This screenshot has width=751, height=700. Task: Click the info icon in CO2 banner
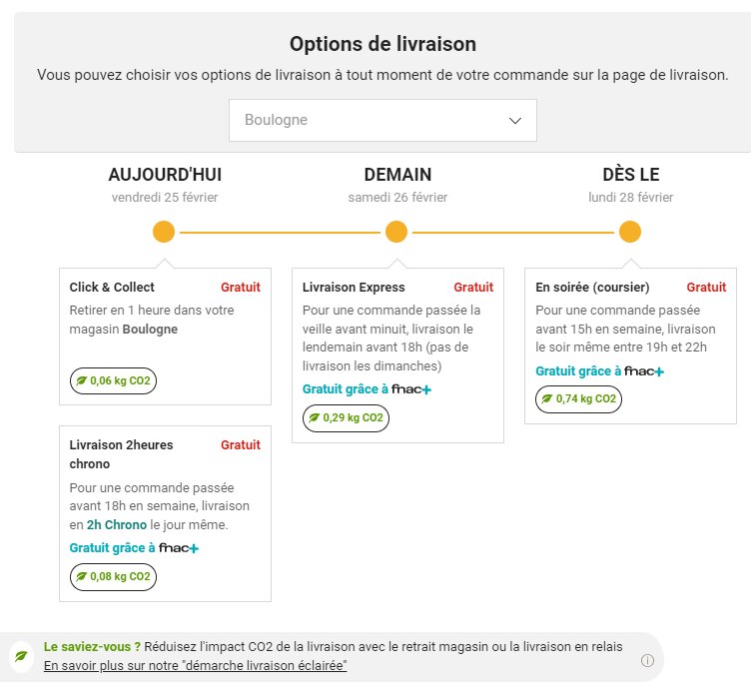[x=647, y=660]
